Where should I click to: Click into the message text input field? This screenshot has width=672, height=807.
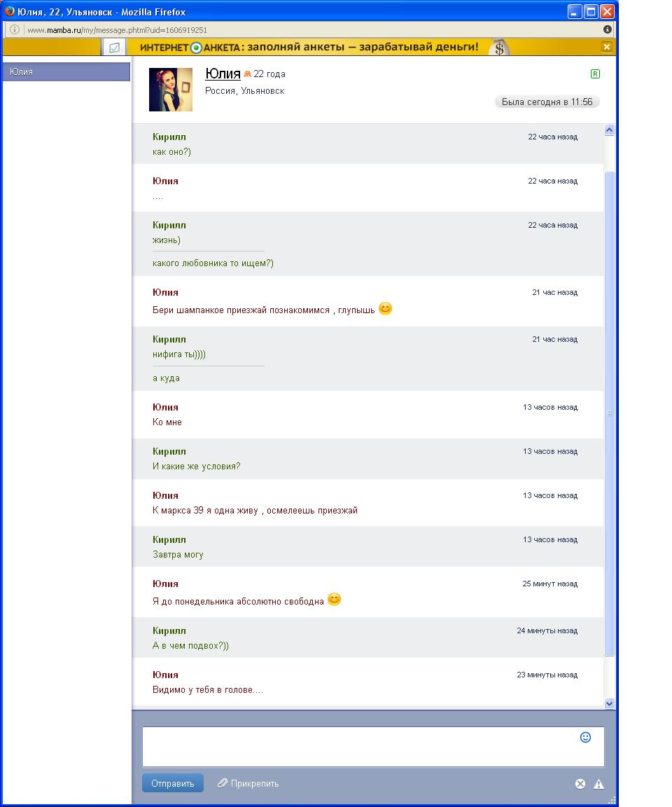coord(373,747)
